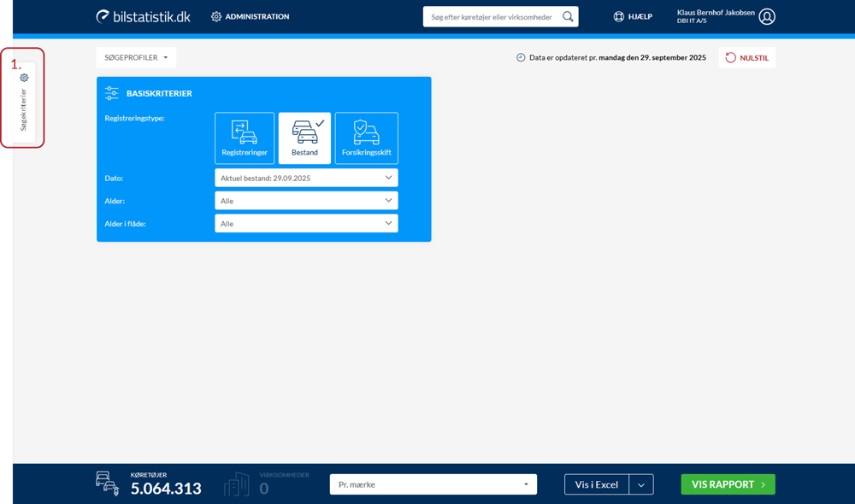This screenshot has height=504, width=855.
Task: Open the Alder dropdown
Action: pos(306,201)
